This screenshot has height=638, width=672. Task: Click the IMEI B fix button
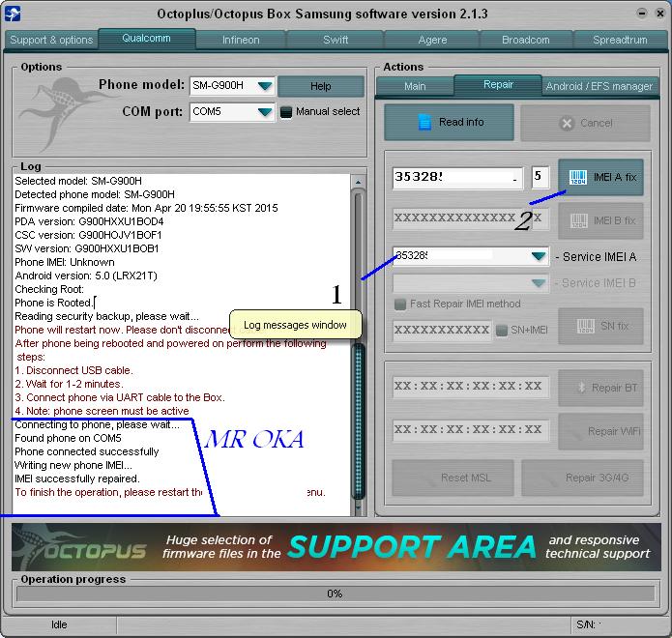pos(600,220)
